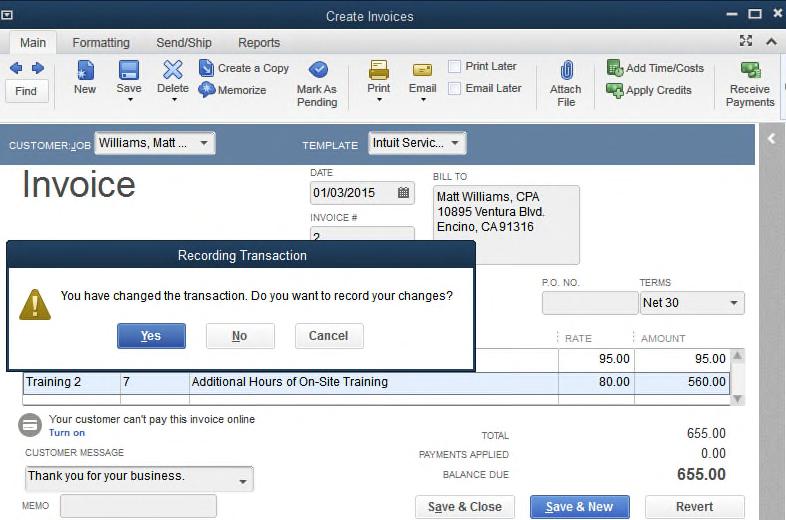Expand the Save button dropdown arrow
The width and height of the screenshot is (786, 520).
pos(130,100)
